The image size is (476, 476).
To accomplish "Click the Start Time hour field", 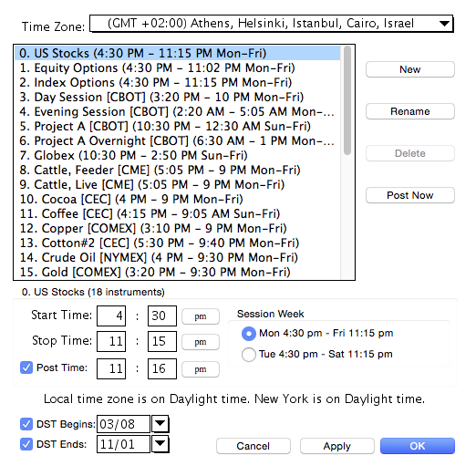I will coord(111,316).
